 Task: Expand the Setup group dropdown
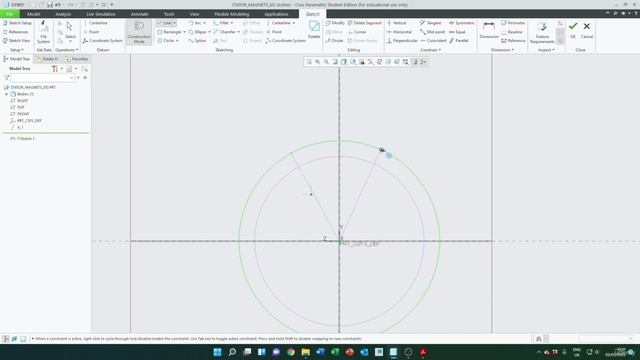pos(17,50)
